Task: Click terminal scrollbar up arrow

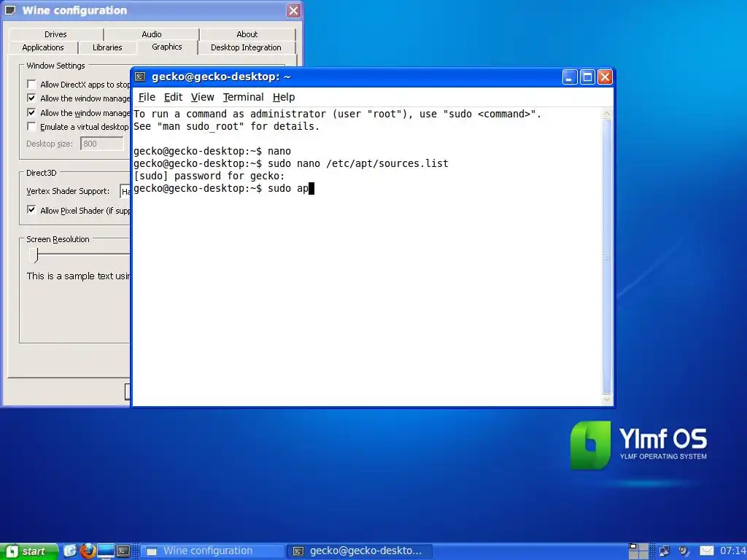Action: (x=607, y=113)
